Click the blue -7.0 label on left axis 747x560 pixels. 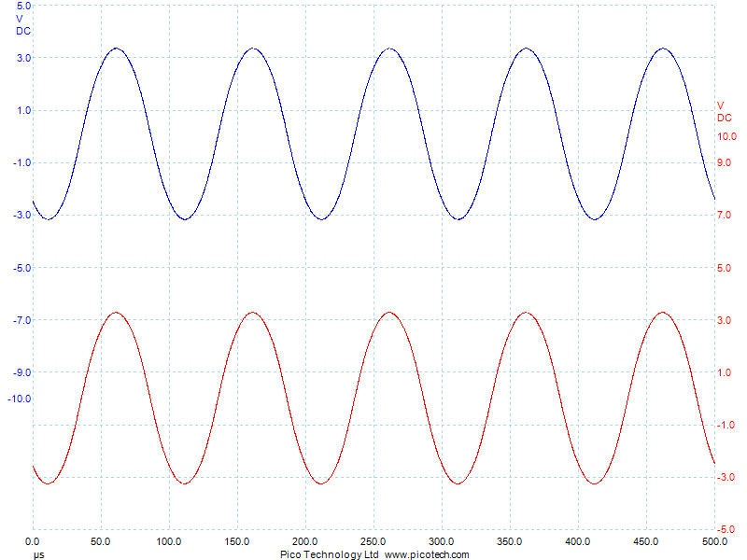tap(21, 320)
